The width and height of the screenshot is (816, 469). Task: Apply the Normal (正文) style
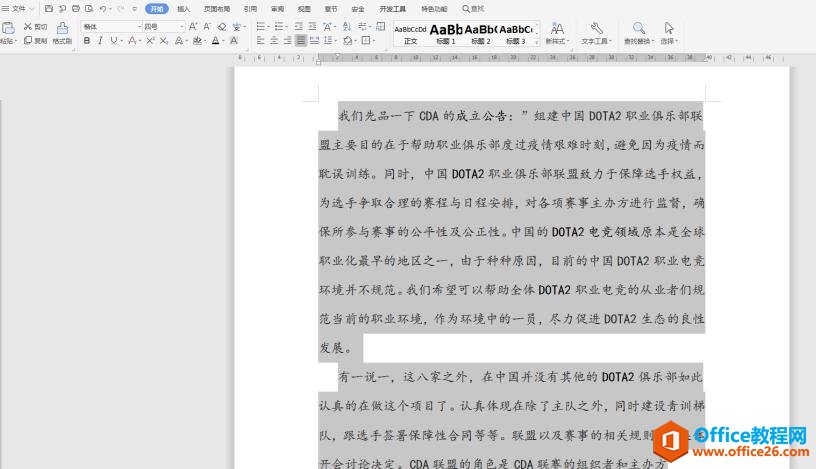coord(411,34)
